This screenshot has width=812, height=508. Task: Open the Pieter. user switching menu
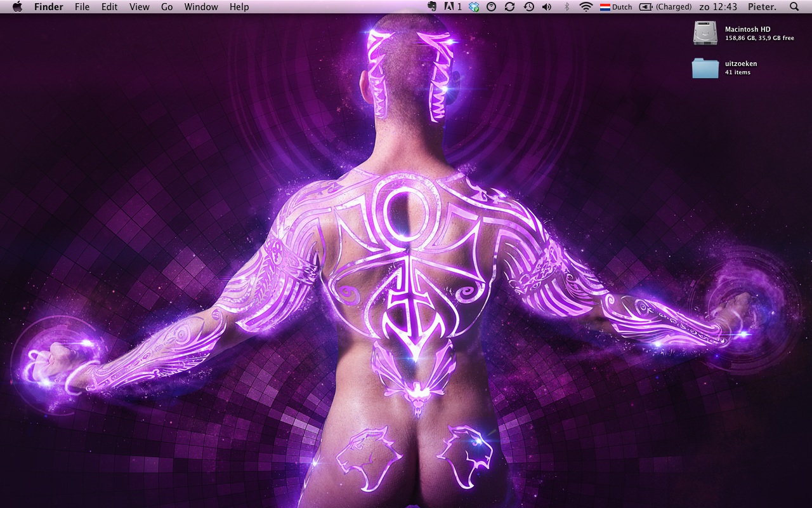tap(762, 7)
